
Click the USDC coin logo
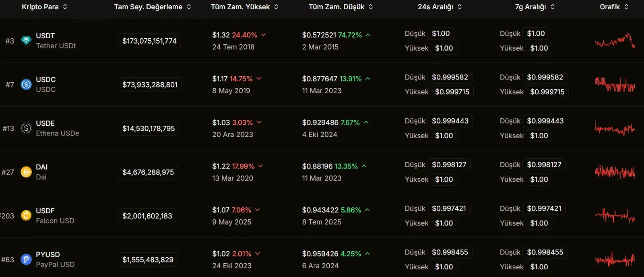26,84
